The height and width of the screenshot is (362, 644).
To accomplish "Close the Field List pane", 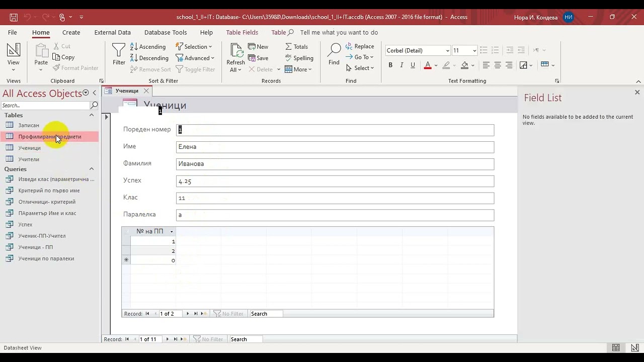I will point(637,93).
